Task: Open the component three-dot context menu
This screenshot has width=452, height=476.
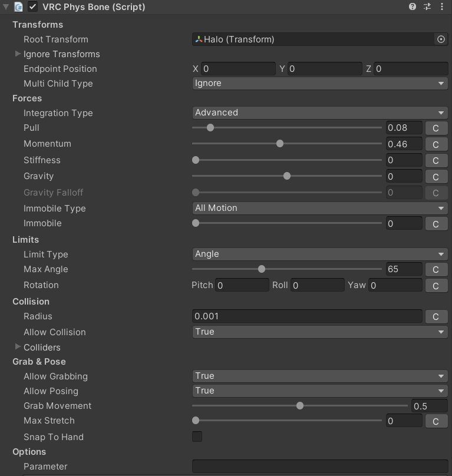Action: tap(441, 6)
